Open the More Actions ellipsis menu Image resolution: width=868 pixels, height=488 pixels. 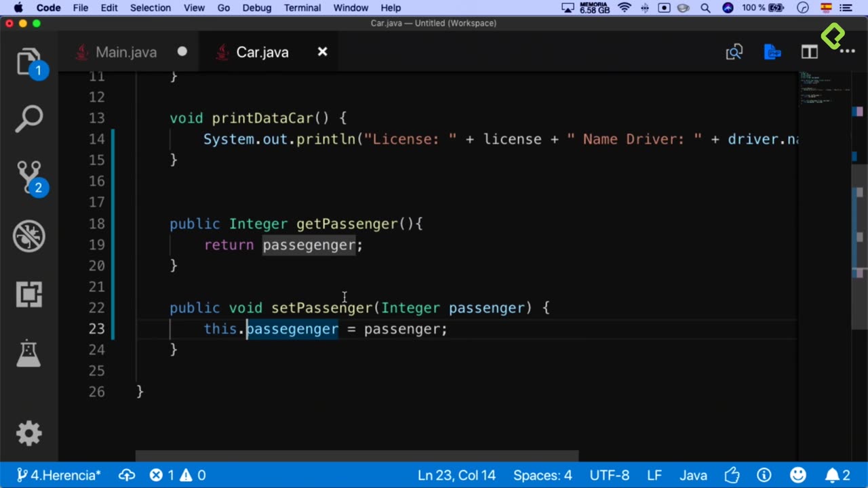click(x=847, y=52)
